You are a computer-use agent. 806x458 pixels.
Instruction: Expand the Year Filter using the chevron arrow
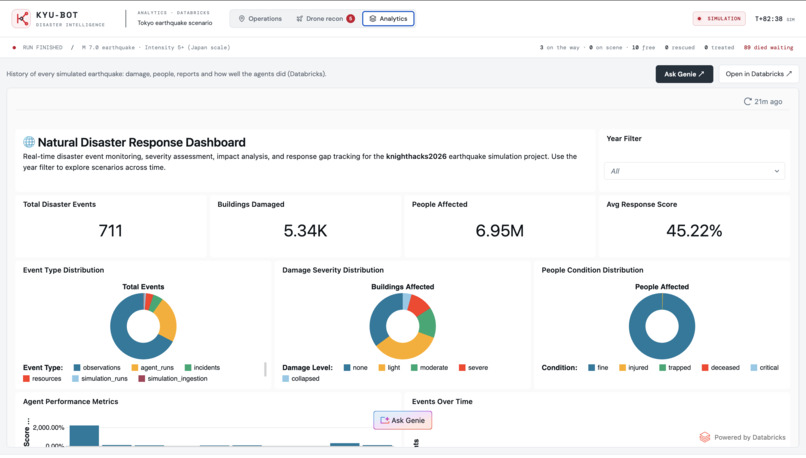tap(777, 171)
